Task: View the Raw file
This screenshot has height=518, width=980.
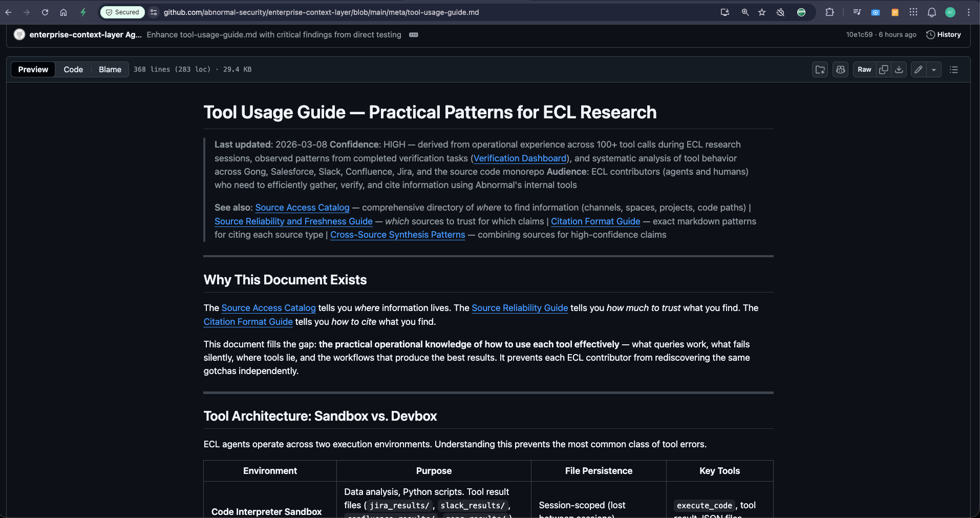Action: [x=864, y=69]
